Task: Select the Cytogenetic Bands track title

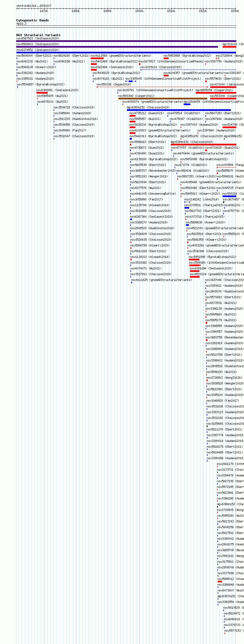Action: (33, 20)
